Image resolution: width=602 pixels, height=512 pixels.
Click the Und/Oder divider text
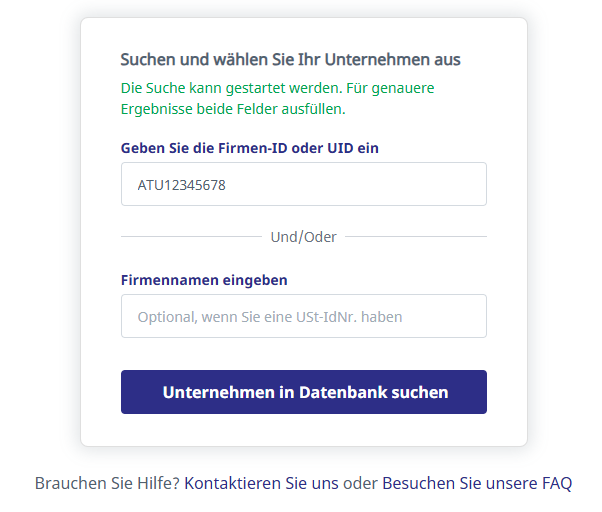tap(303, 237)
